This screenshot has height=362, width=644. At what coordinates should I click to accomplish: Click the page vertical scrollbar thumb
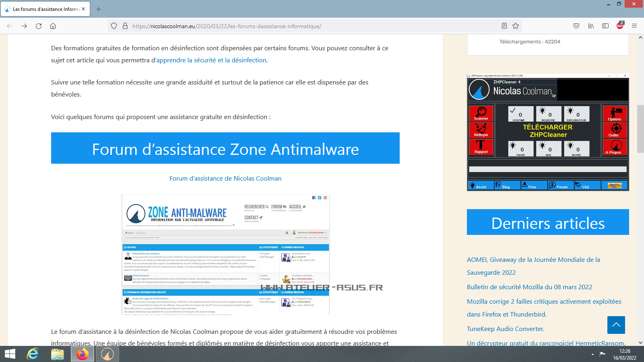coord(640,129)
